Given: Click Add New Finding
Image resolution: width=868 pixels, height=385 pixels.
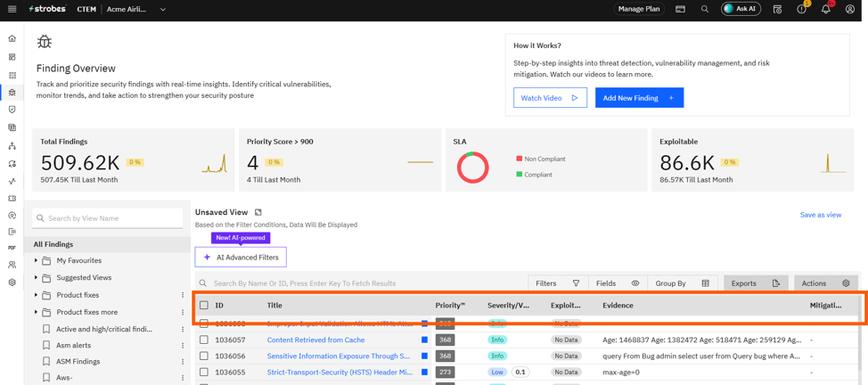Looking at the screenshot, I should [639, 97].
